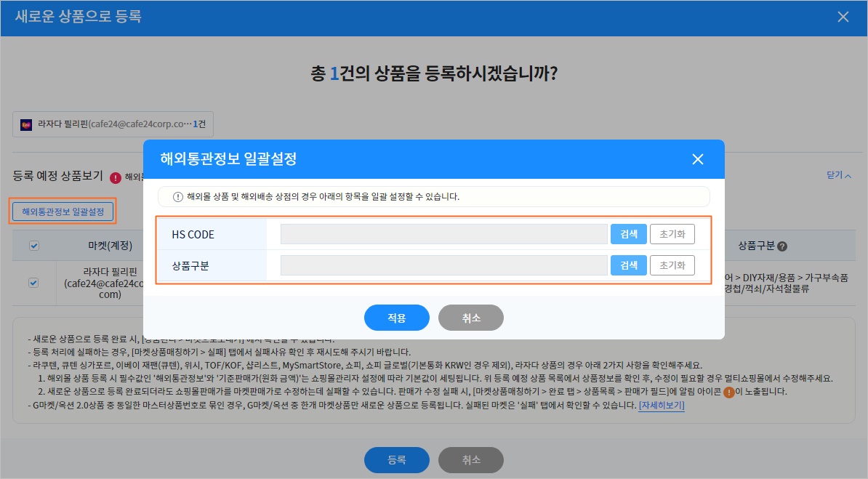Click the Lazada market logo icon

coord(26,125)
